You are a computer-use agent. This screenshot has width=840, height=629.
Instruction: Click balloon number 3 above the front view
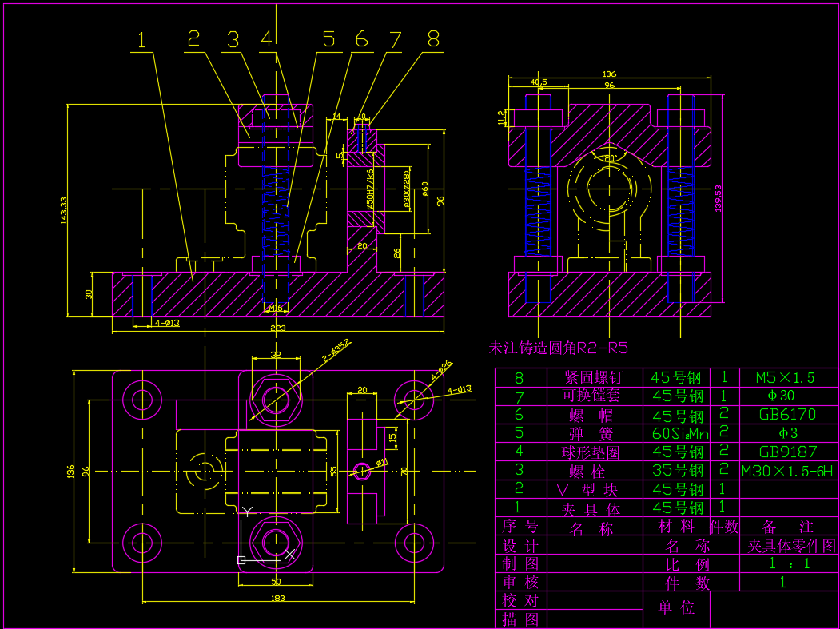pos(233,39)
